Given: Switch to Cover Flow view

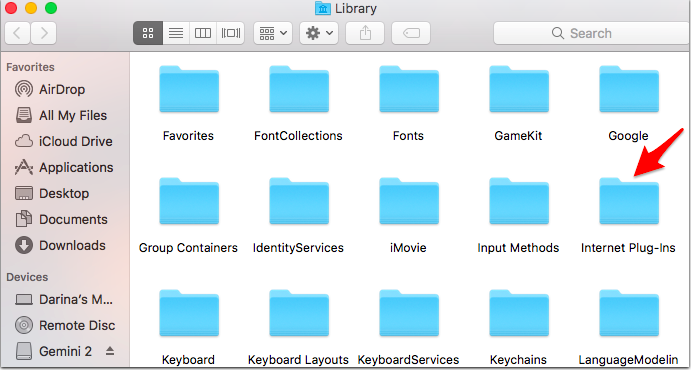Looking at the screenshot, I should pyautogui.click(x=230, y=33).
